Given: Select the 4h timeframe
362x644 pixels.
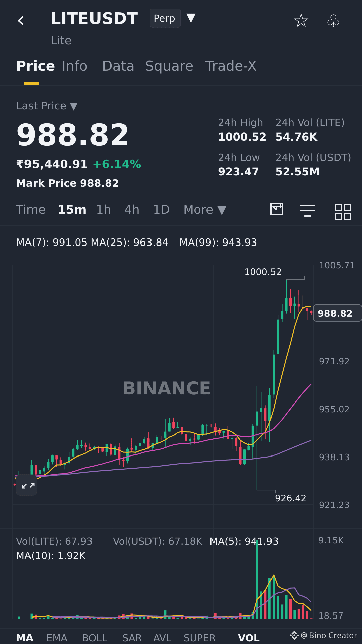Looking at the screenshot, I should coord(132,210).
